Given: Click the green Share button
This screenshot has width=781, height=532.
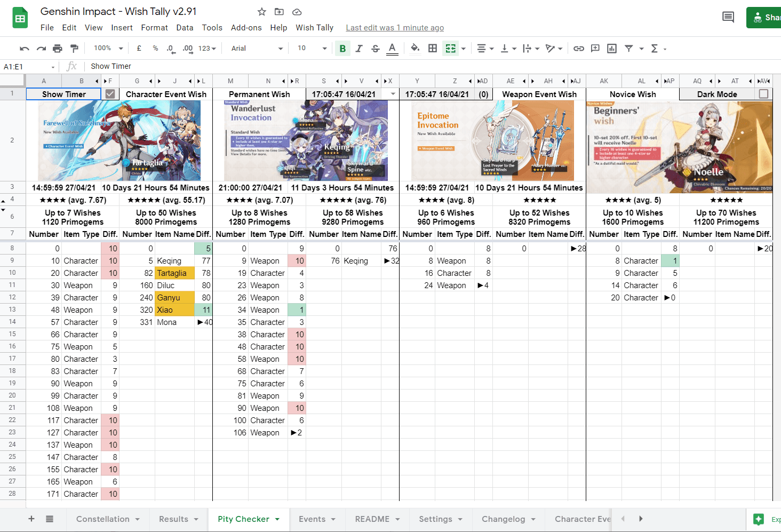Looking at the screenshot, I should tap(764, 18).
